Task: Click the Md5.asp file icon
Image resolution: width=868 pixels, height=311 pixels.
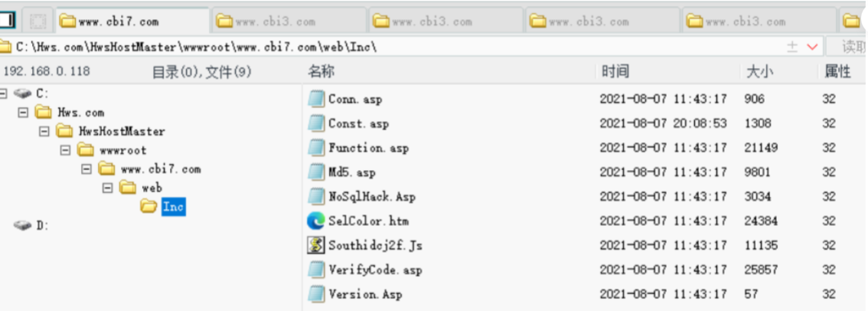Action: coord(315,172)
